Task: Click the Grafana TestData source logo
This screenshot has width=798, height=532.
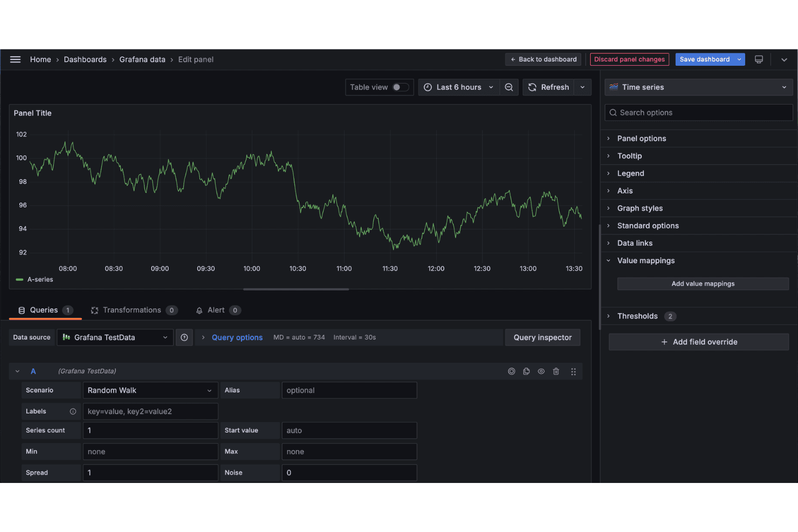Action: pyautogui.click(x=66, y=337)
